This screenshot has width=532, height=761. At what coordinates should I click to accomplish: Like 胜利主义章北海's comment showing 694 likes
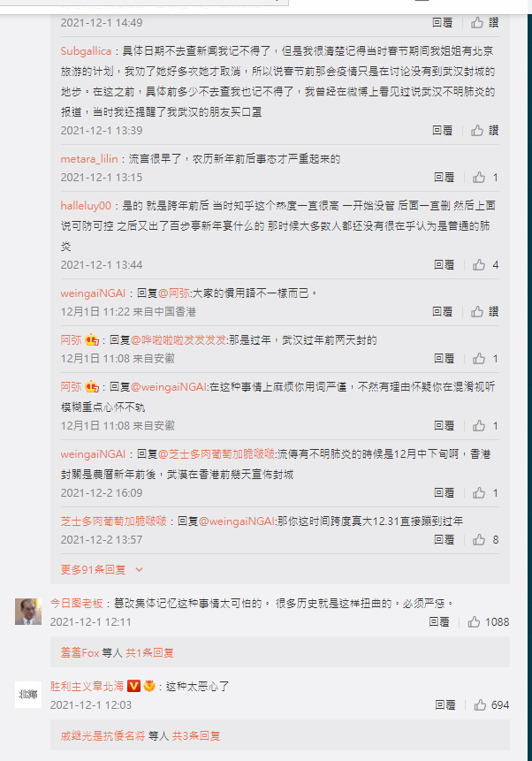point(480,704)
